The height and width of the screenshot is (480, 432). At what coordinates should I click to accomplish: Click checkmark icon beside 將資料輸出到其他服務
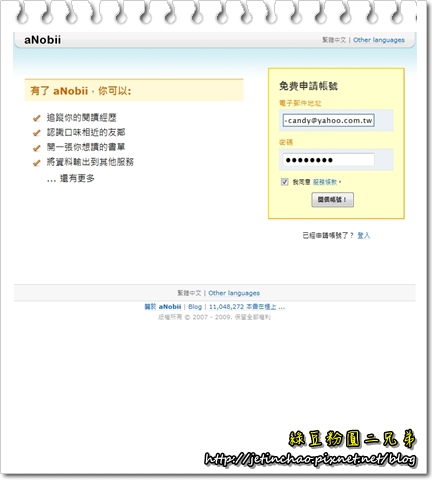click(x=36, y=163)
